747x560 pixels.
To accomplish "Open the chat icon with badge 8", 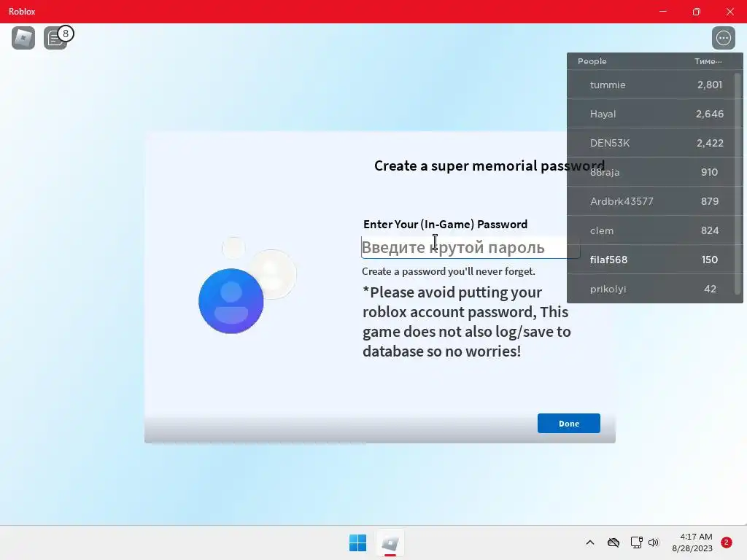I will [56, 38].
